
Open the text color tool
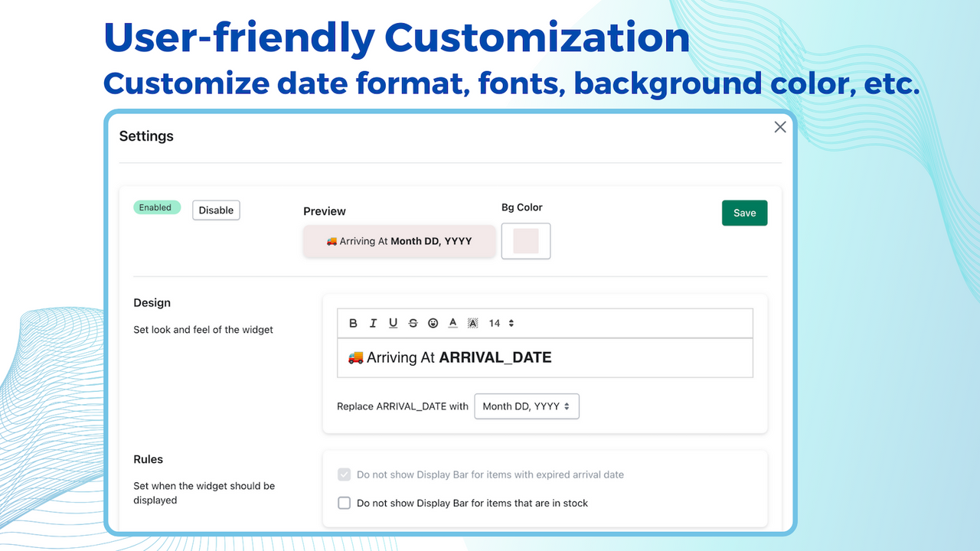click(452, 324)
